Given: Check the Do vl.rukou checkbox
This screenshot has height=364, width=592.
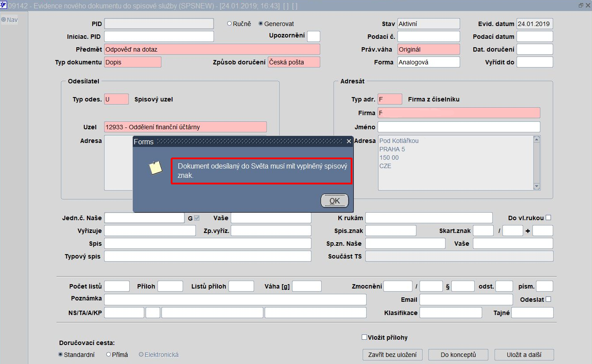Looking at the screenshot, I should pyautogui.click(x=548, y=218).
